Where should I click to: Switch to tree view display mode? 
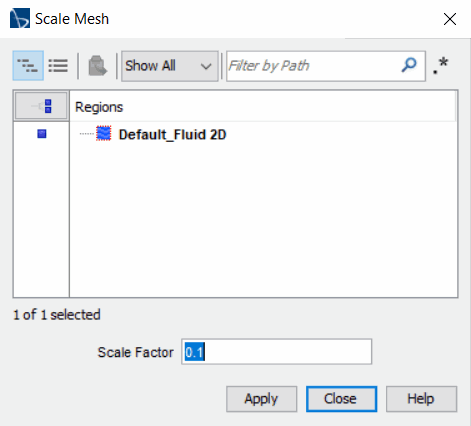28,66
